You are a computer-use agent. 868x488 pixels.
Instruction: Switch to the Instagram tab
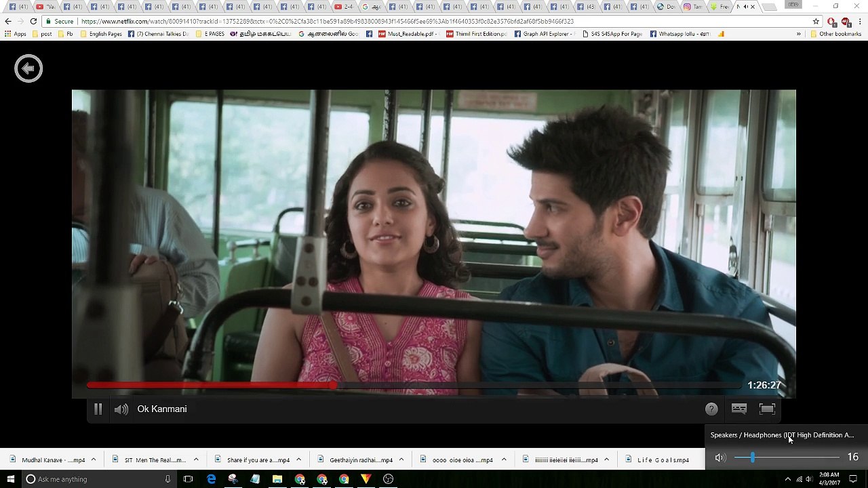click(693, 7)
